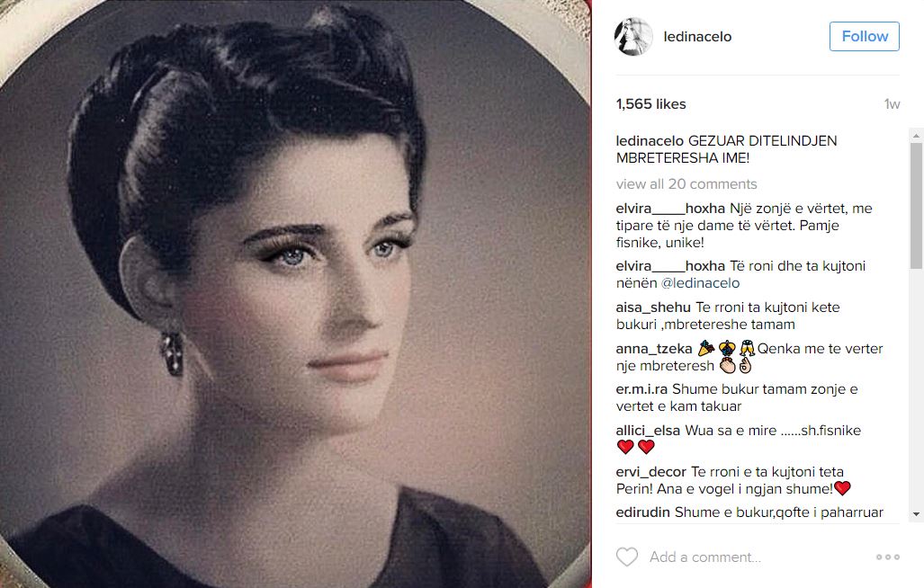Click the comments scrollbar down arrow
Screen dimensions: 924x588
coord(916,514)
